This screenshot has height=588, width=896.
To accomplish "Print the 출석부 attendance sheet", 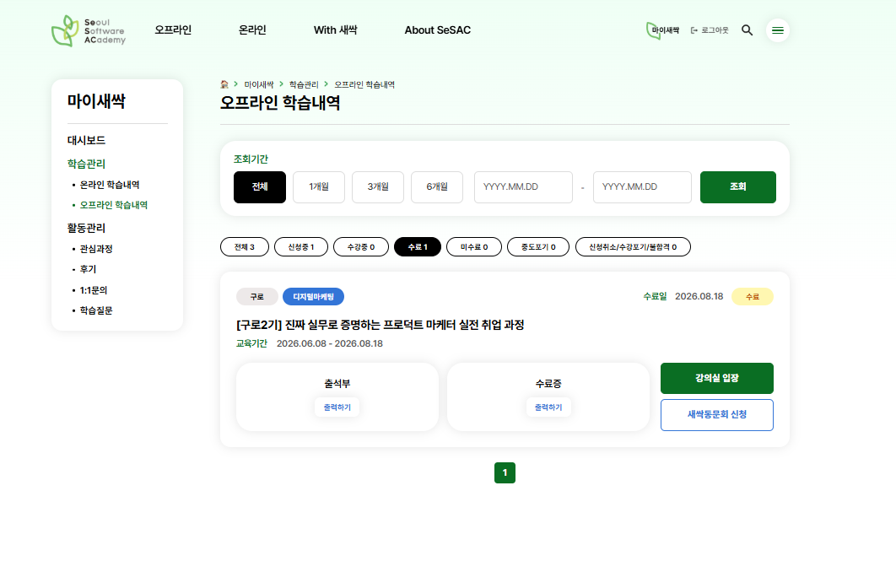I will [337, 407].
